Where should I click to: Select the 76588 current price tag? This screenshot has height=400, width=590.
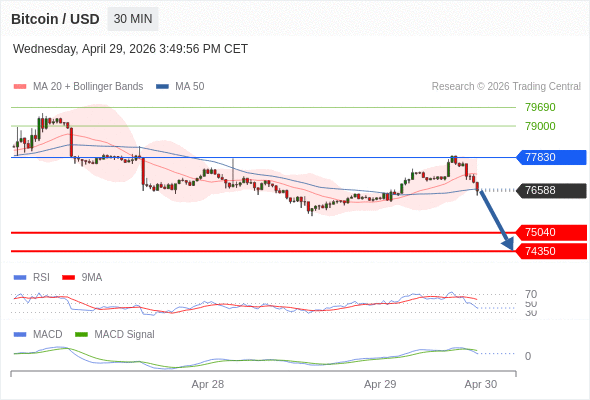pyautogui.click(x=551, y=190)
